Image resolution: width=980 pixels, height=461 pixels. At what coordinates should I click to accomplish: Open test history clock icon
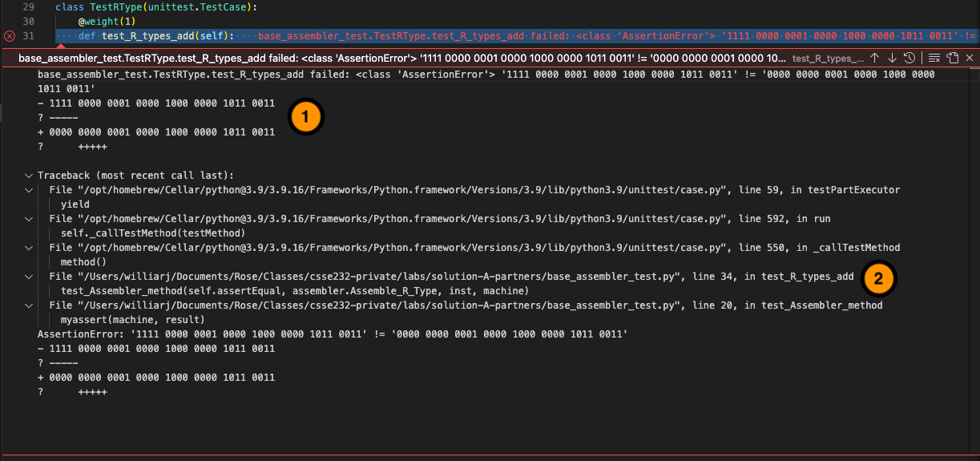tap(909, 58)
